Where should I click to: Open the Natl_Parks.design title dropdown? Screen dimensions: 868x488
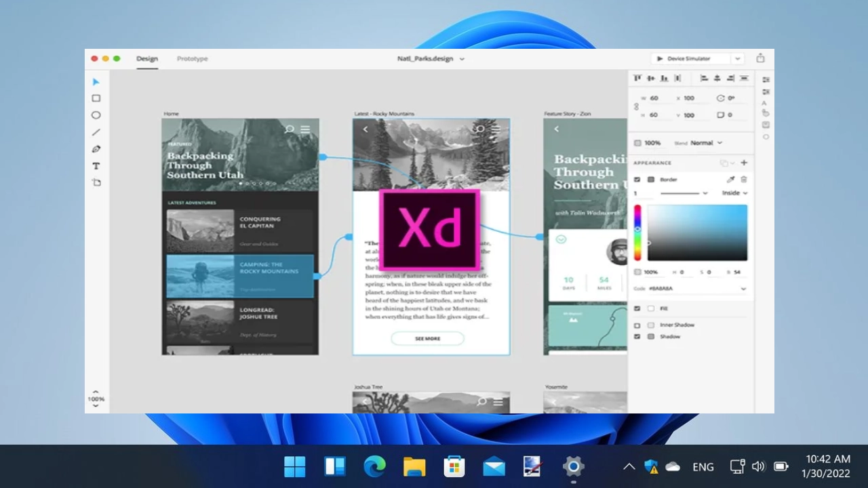[x=462, y=59]
